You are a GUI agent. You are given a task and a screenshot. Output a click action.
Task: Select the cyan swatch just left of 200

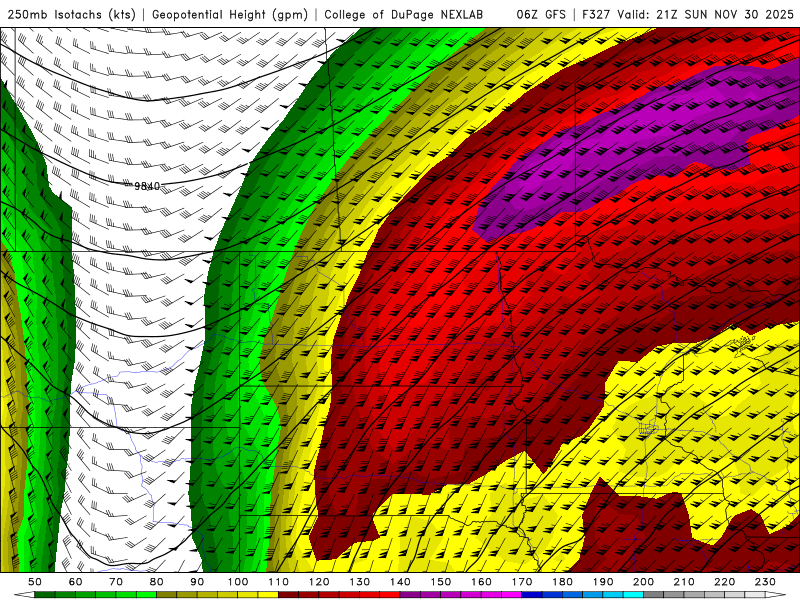click(633, 594)
